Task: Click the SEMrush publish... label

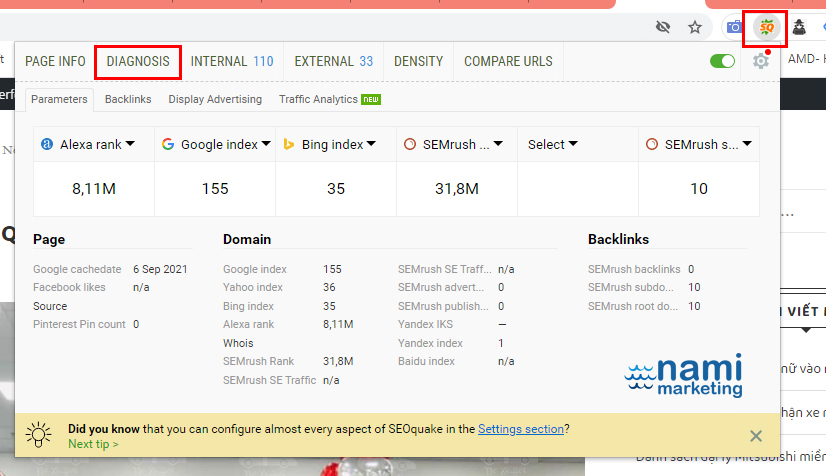Action: click(x=443, y=306)
